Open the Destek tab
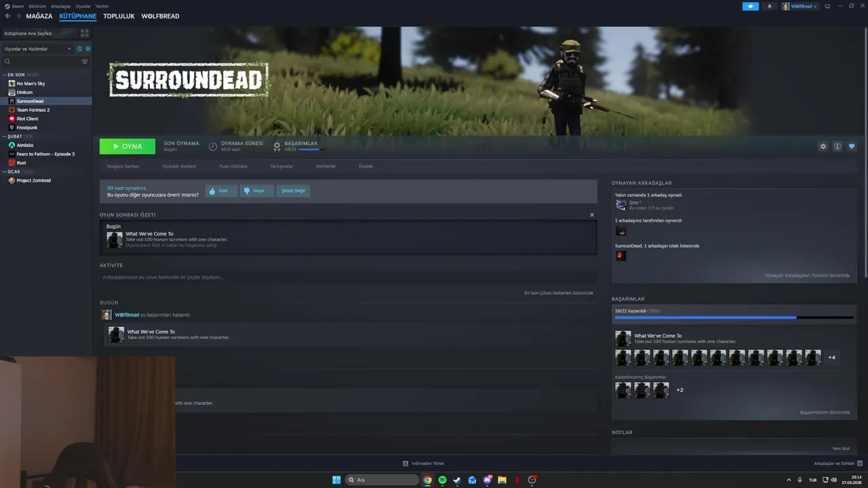The width and height of the screenshot is (868, 488). (x=366, y=166)
